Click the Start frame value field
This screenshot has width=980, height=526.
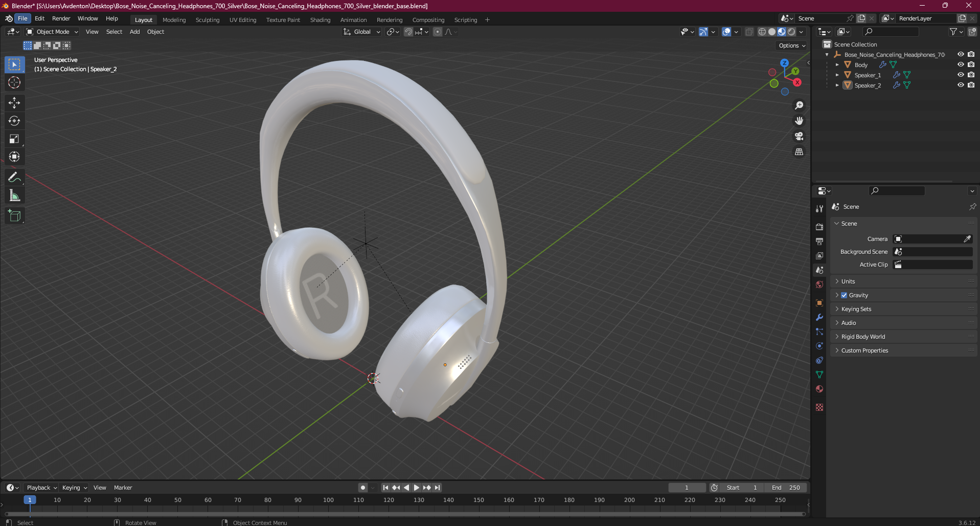pos(743,488)
